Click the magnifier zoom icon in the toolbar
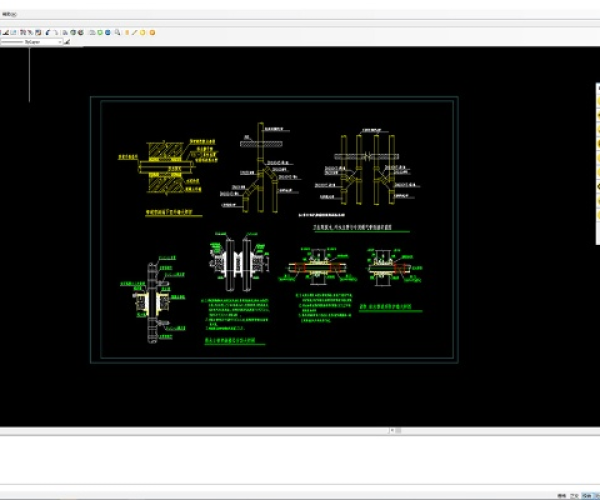Image resolution: width=600 pixels, height=500 pixels. tap(118, 32)
